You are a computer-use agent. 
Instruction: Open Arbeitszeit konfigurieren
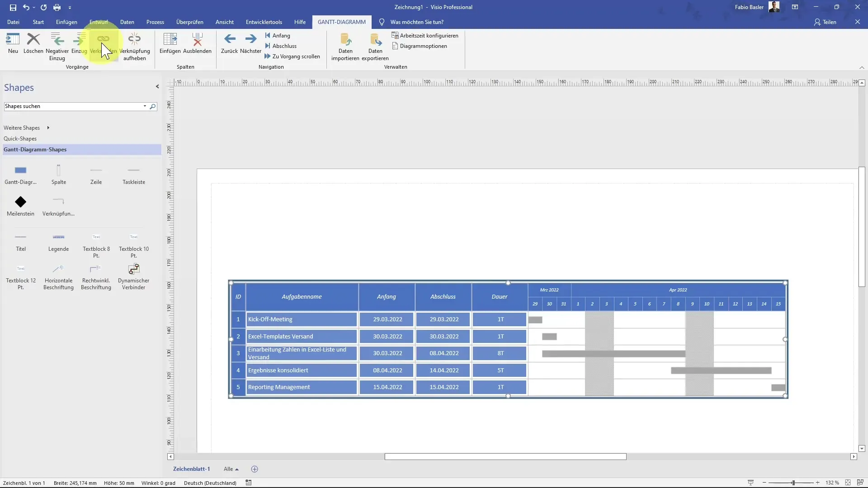(425, 35)
